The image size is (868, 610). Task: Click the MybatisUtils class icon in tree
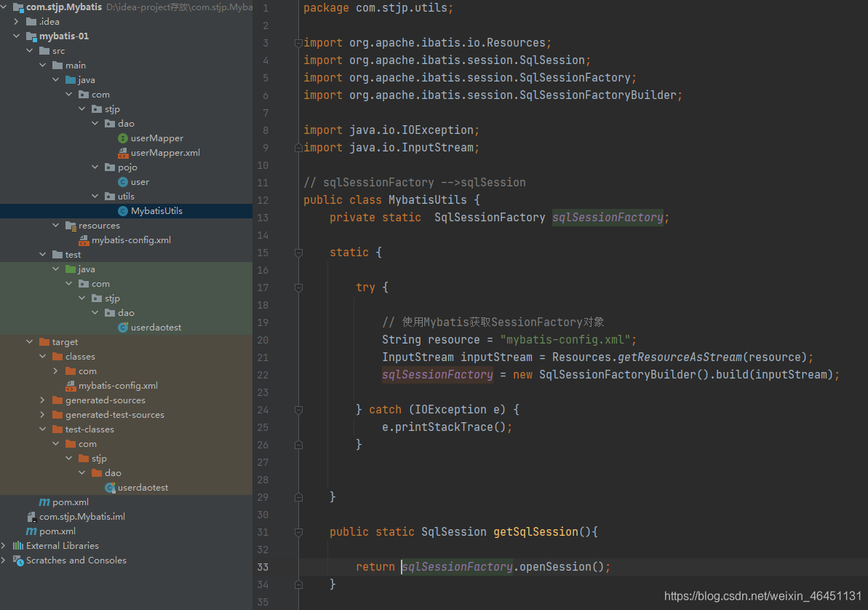[x=123, y=211]
